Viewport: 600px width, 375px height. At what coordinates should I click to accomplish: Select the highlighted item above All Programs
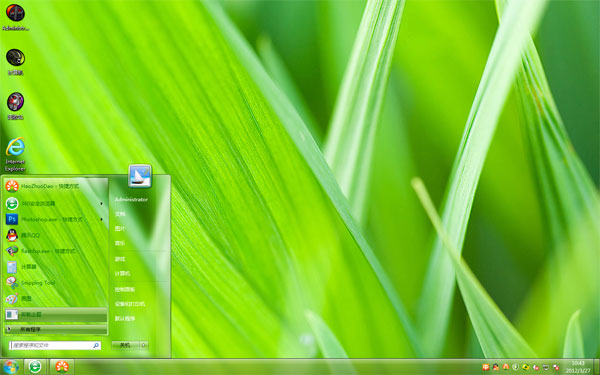click(55, 315)
